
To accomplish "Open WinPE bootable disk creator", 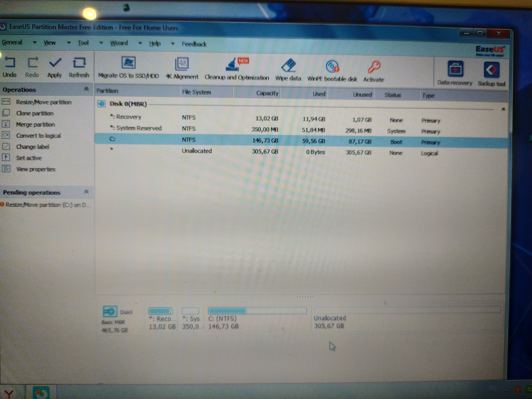I will [x=332, y=67].
